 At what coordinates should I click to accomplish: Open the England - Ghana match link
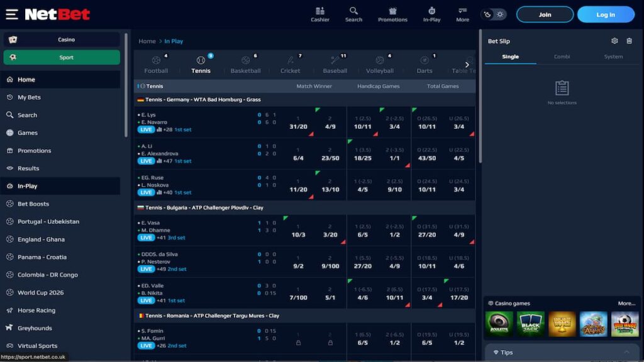tap(60, 239)
